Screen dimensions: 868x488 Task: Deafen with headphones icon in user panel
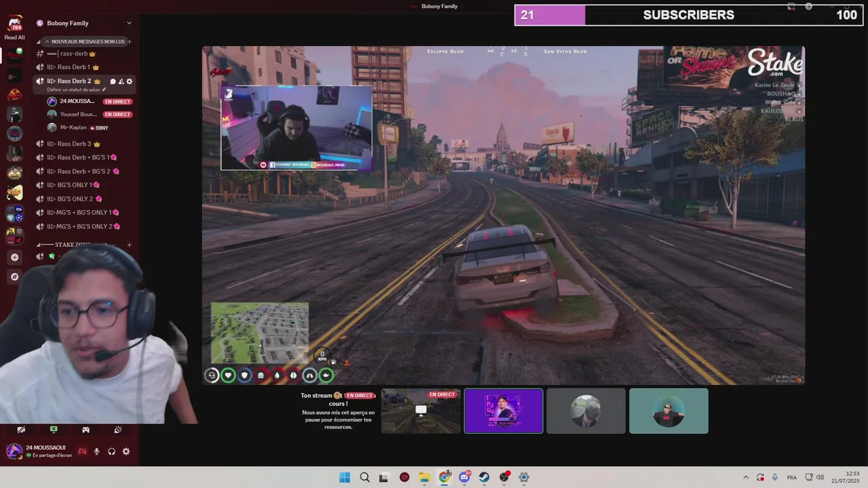point(111,451)
